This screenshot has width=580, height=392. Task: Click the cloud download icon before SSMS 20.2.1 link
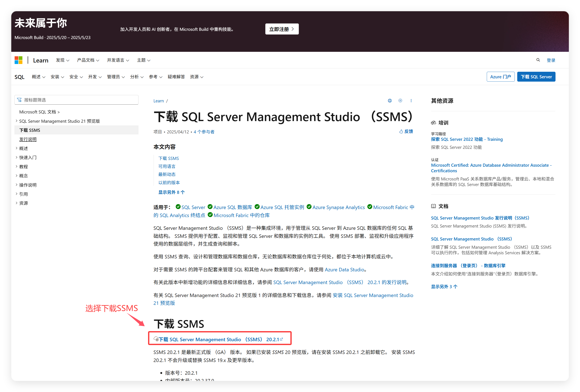click(x=156, y=339)
